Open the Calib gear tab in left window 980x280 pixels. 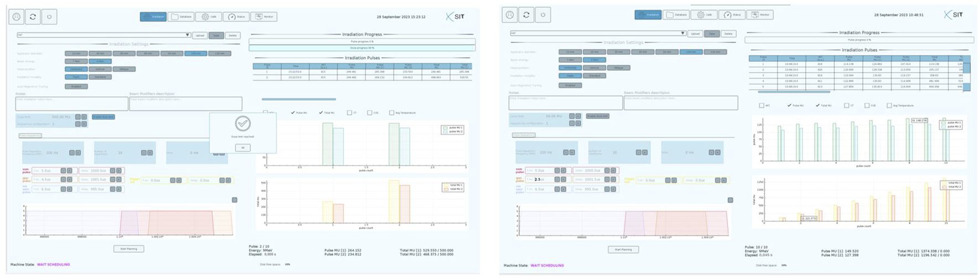pyautogui.click(x=209, y=17)
